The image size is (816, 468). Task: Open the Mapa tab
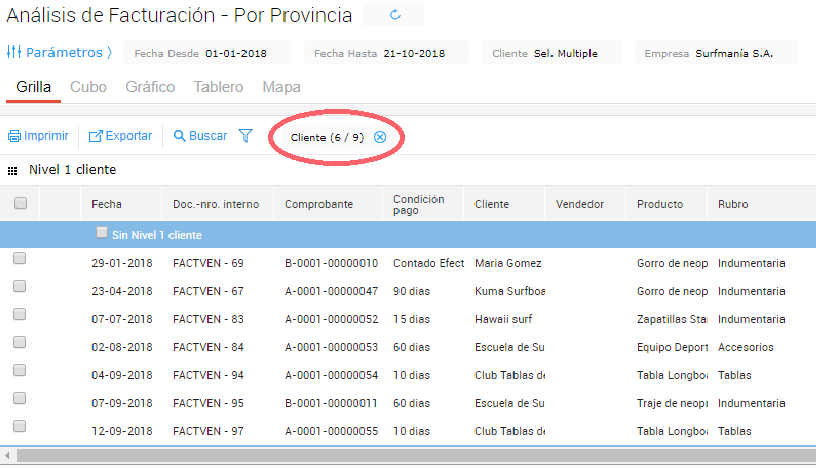282,87
